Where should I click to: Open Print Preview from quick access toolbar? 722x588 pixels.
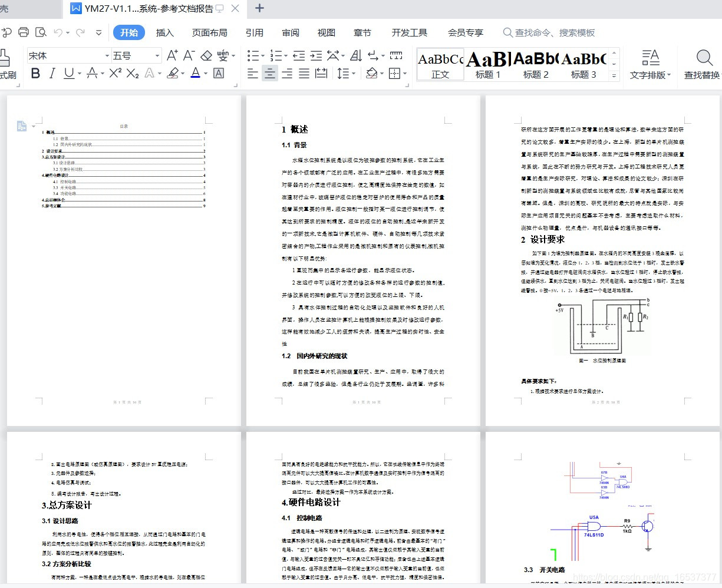coord(41,32)
